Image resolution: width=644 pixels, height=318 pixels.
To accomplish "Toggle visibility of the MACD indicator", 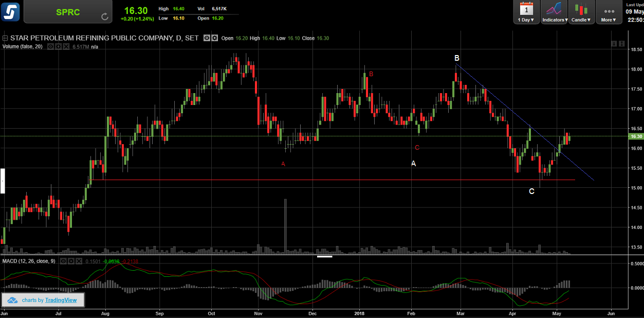I will click(64, 261).
